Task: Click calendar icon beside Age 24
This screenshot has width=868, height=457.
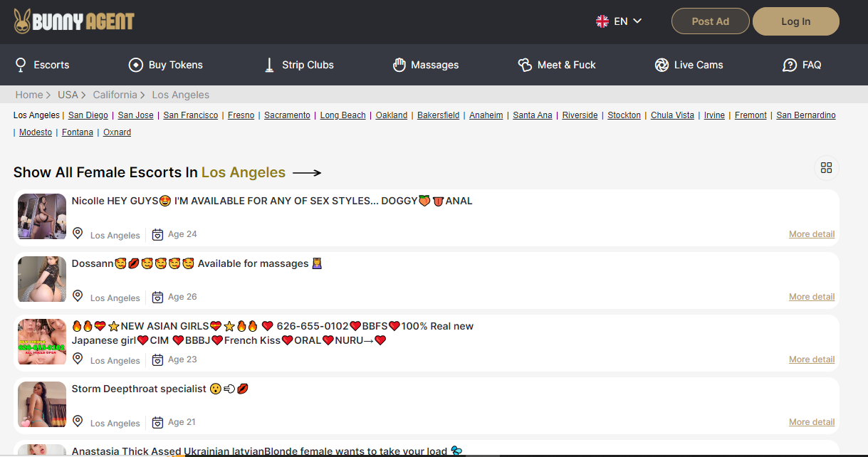Action: pos(158,235)
